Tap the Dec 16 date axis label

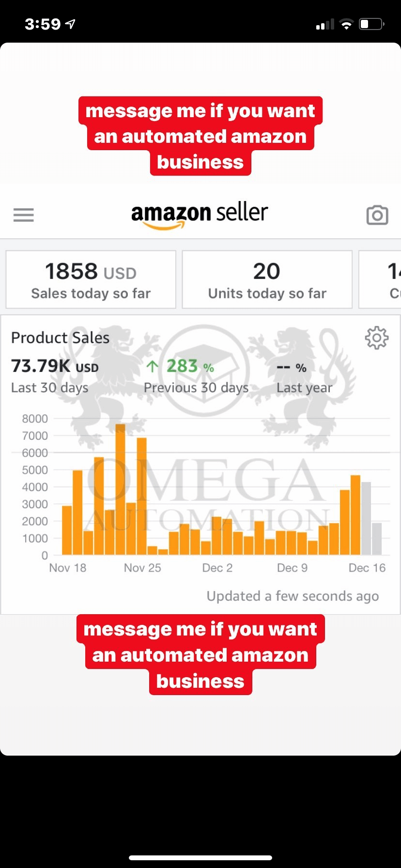coord(367,568)
